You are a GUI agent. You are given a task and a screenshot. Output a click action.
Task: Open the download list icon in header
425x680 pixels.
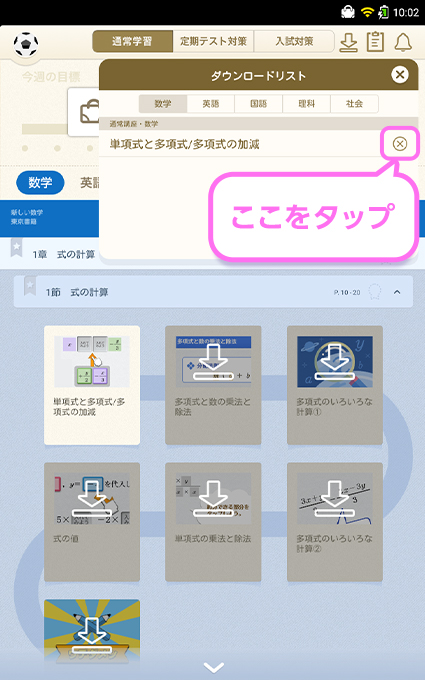(x=348, y=42)
